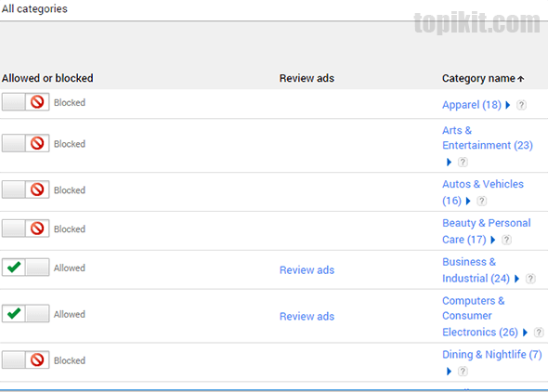Click help icon beside Autos & Vehicles
This screenshot has height=392, width=548.
coord(482,201)
